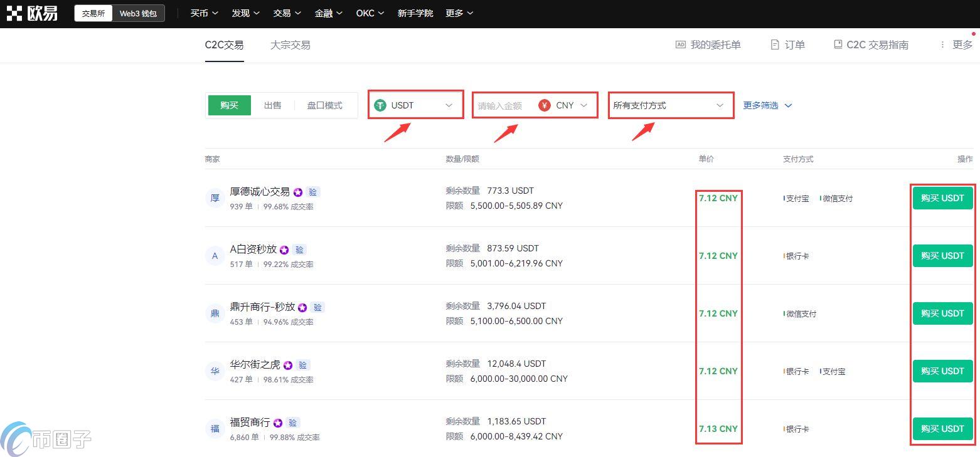This screenshot has width=980, height=457.
Task: Expand 发现 menu in top navigation
Action: (245, 13)
